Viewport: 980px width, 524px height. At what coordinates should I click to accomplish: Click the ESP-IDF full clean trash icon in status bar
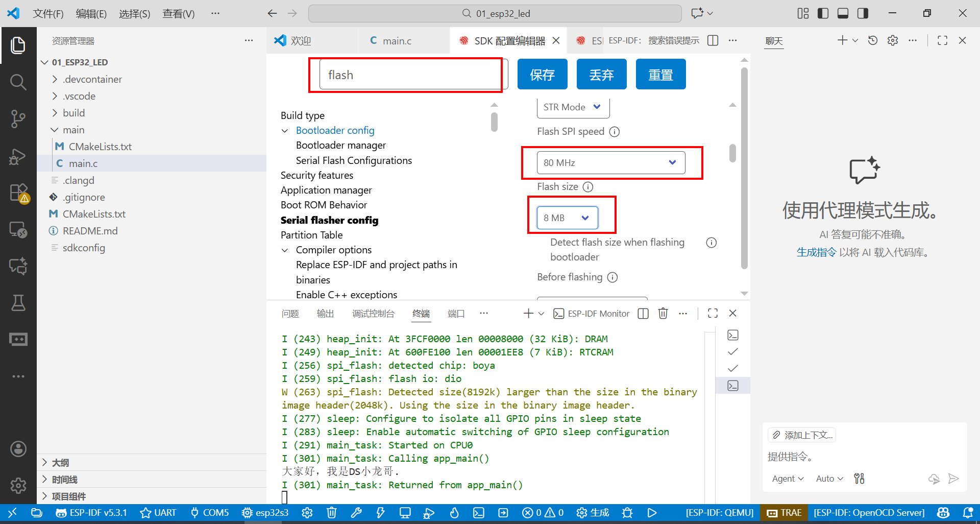click(x=332, y=513)
